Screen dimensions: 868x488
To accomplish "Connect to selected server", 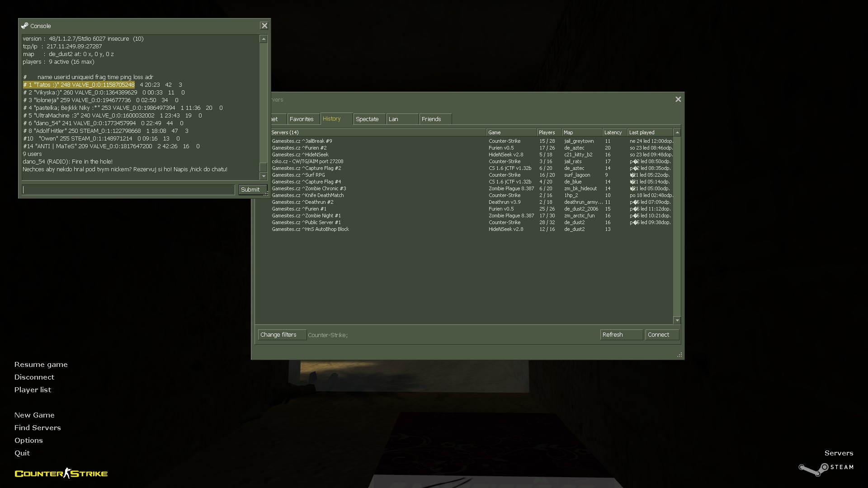I will click(662, 335).
